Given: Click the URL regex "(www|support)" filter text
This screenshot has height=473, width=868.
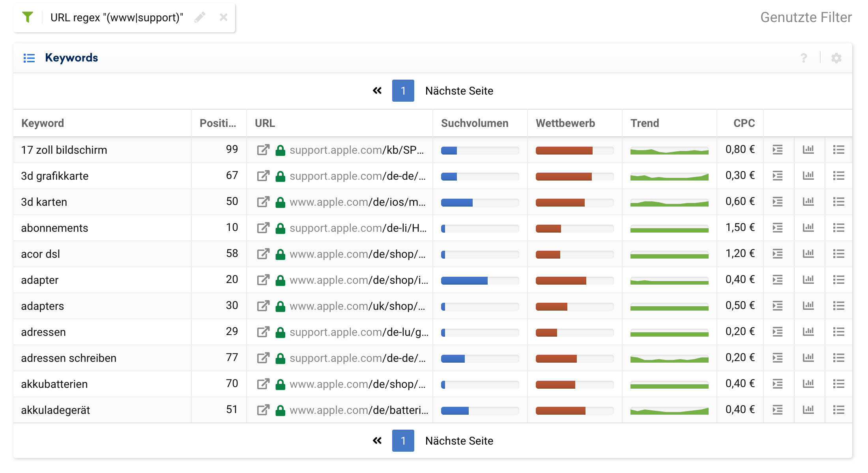Looking at the screenshot, I should pyautogui.click(x=117, y=17).
